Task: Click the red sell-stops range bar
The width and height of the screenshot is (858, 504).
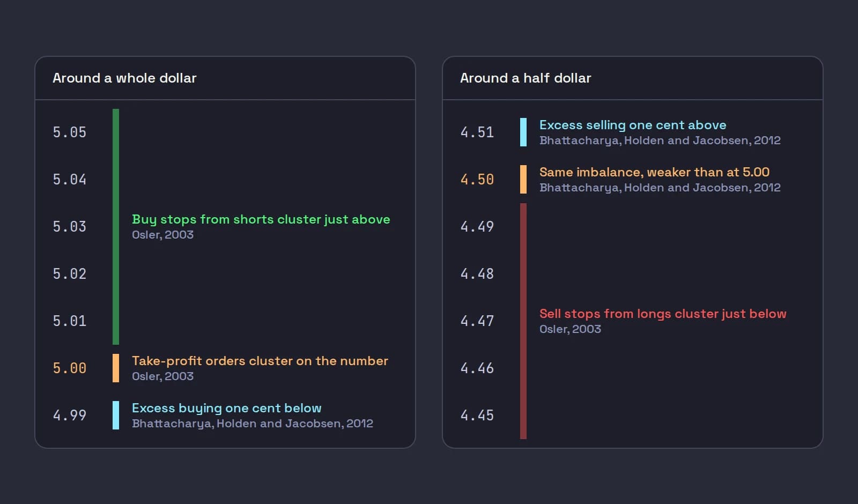Action: click(x=523, y=321)
